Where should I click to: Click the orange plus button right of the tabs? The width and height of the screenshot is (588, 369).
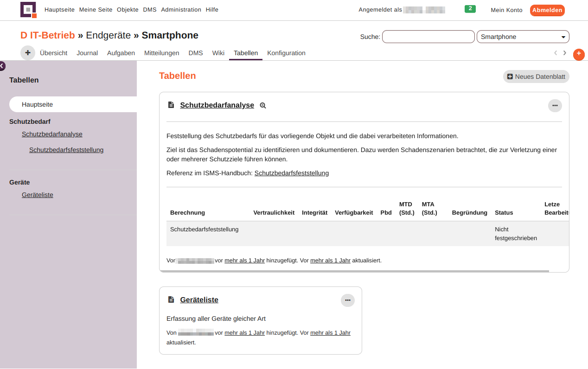coord(579,54)
